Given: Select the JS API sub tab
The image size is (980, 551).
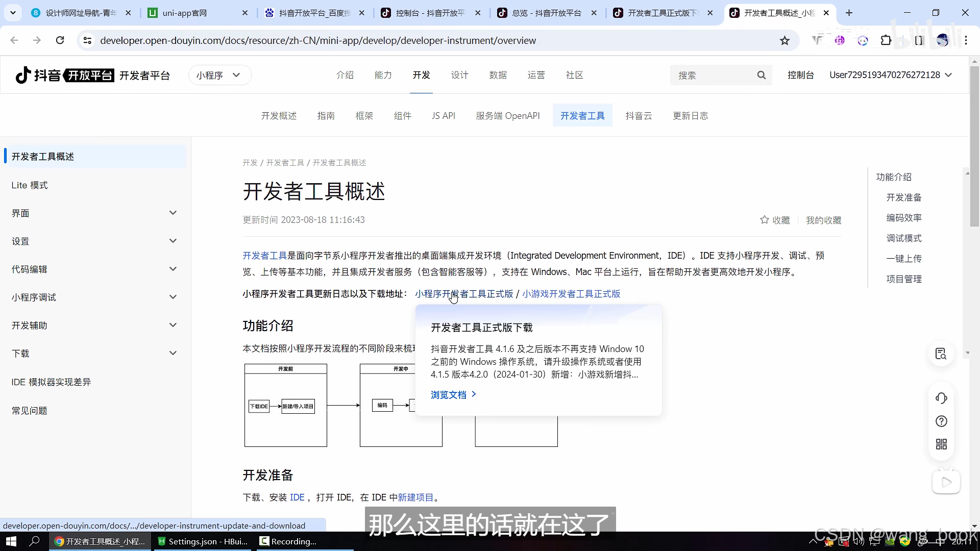Looking at the screenshot, I should [443, 116].
